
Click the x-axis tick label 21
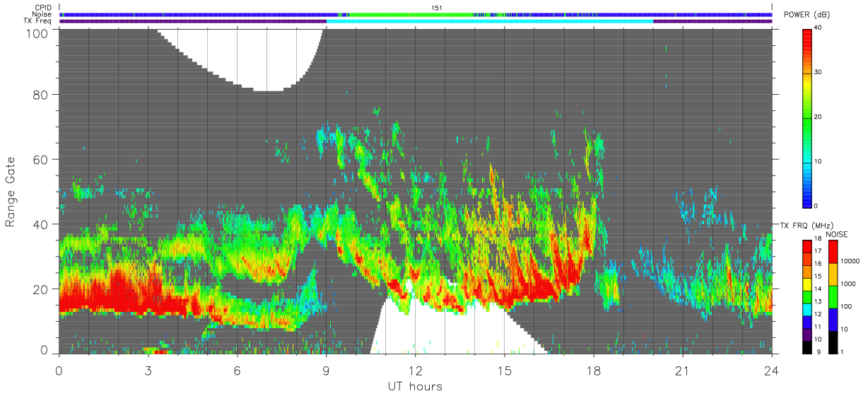682,371
